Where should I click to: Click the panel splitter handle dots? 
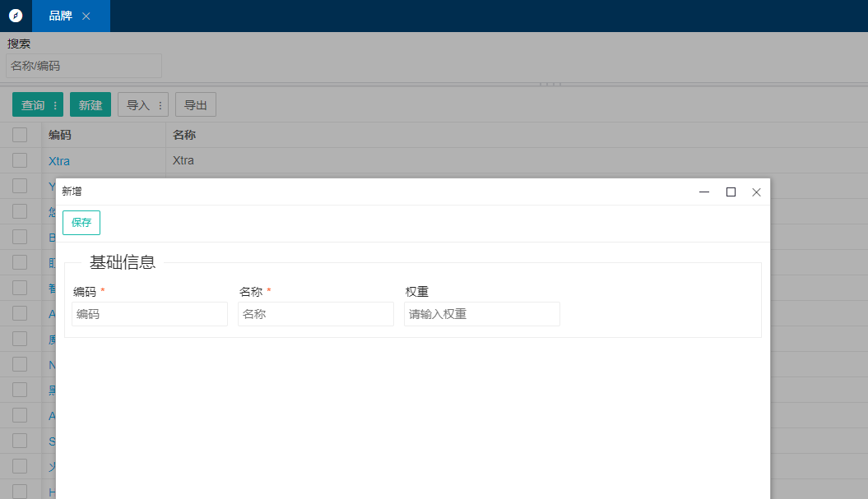(550, 84)
